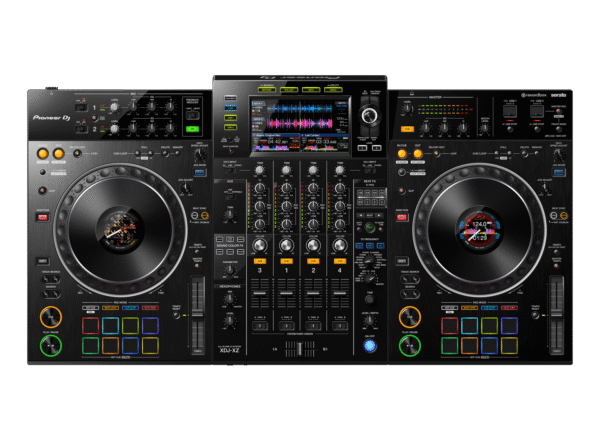Click the crossfader at the mixer bottom
This screenshot has width=600, height=441.
(x=300, y=348)
